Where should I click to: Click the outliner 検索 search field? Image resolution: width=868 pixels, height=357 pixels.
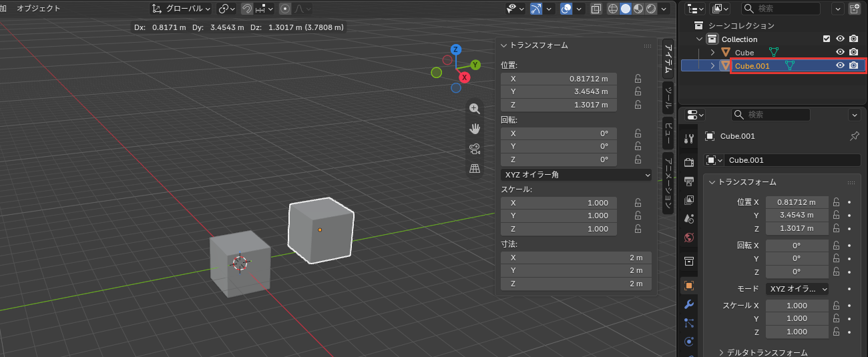781,9
